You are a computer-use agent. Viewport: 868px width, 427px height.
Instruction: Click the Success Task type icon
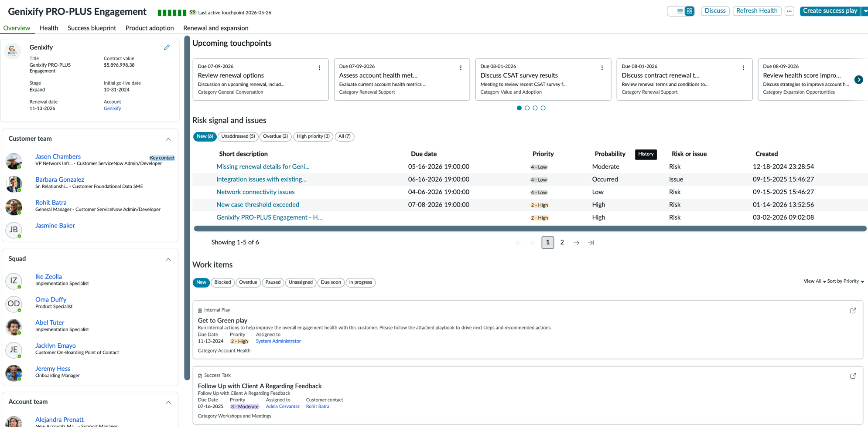click(x=200, y=376)
